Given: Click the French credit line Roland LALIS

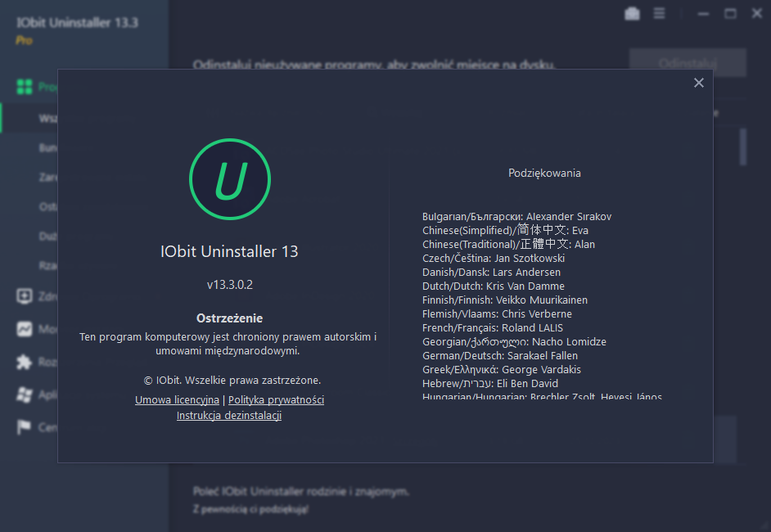Looking at the screenshot, I should coord(492,328).
